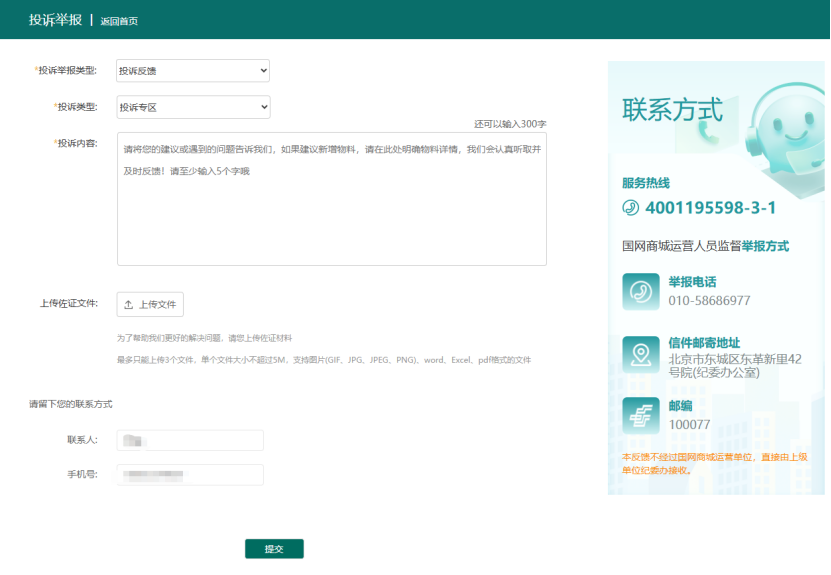Click the service hotline headset phone icon
The image size is (831, 575).
click(630, 208)
